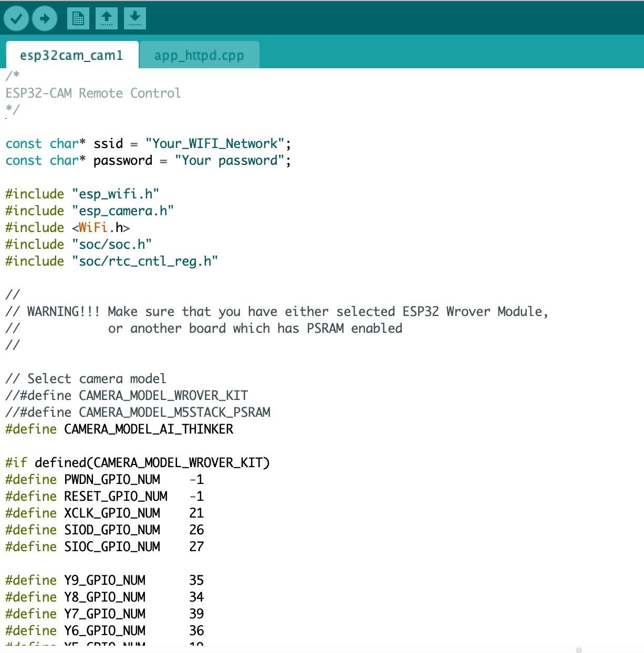
Task: Click the commented CAMERA_MODEL_WROVER_KIT define
Action: pyautogui.click(x=127, y=395)
